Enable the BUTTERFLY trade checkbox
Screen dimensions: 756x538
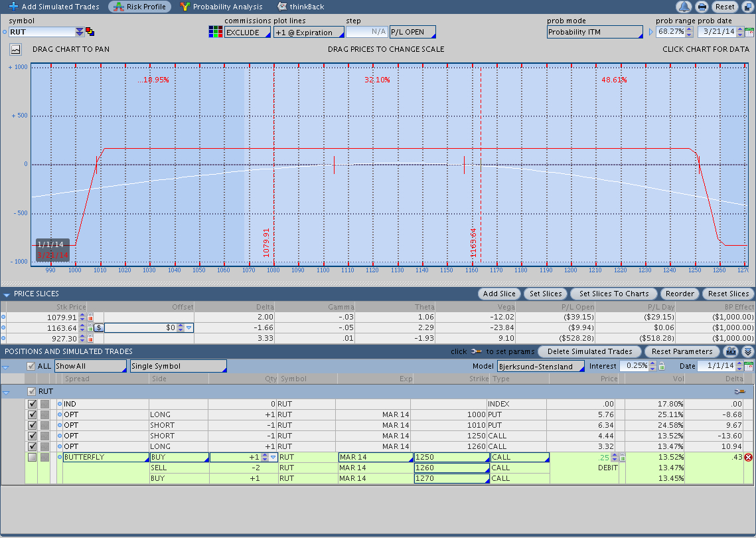click(x=32, y=457)
